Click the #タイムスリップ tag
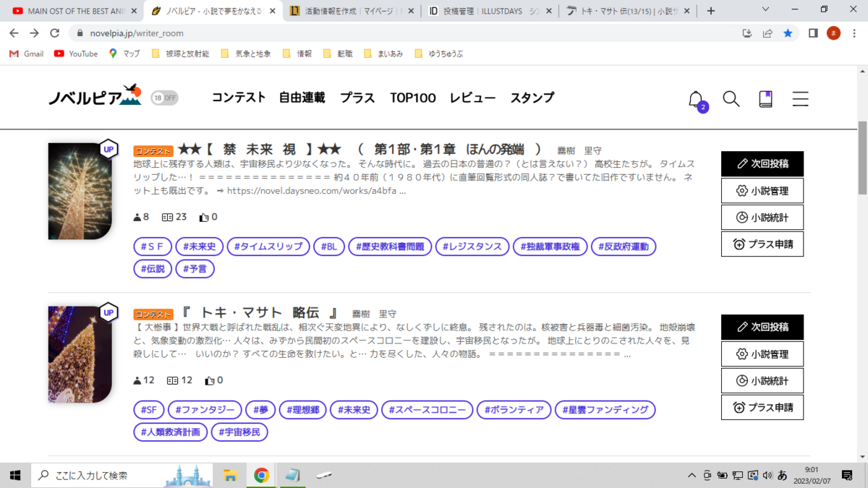This screenshot has width=868, height=488. [x=268, y=247]
